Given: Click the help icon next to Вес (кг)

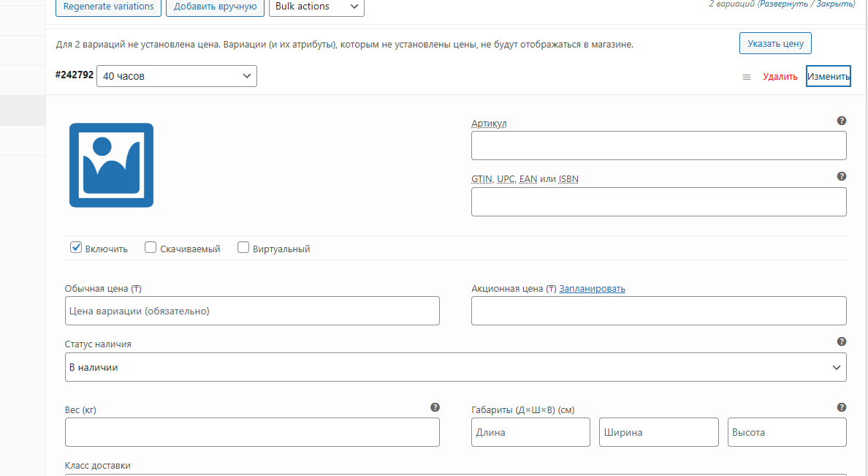Looking at the screenshot, I should [435, 407].
